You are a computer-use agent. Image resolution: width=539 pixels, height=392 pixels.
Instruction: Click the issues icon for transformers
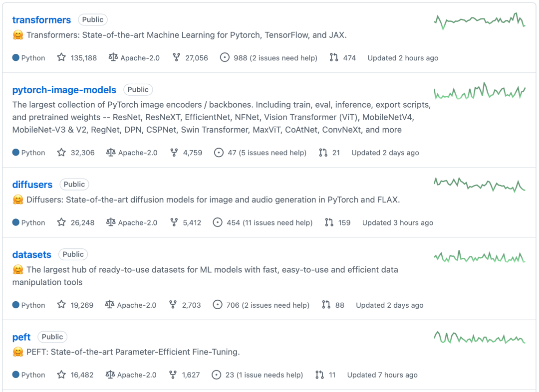(x=225, y=57)
